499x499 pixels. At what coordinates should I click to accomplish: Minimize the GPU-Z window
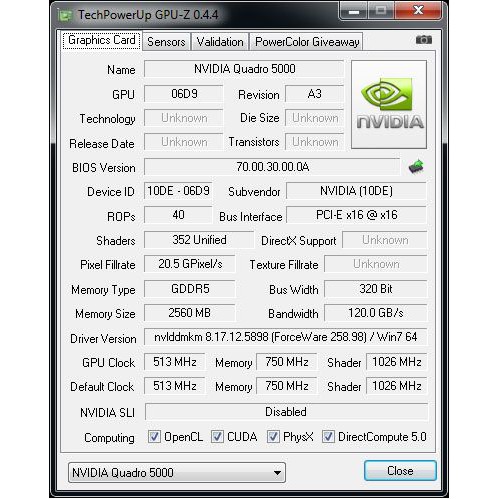coord(353,11)
